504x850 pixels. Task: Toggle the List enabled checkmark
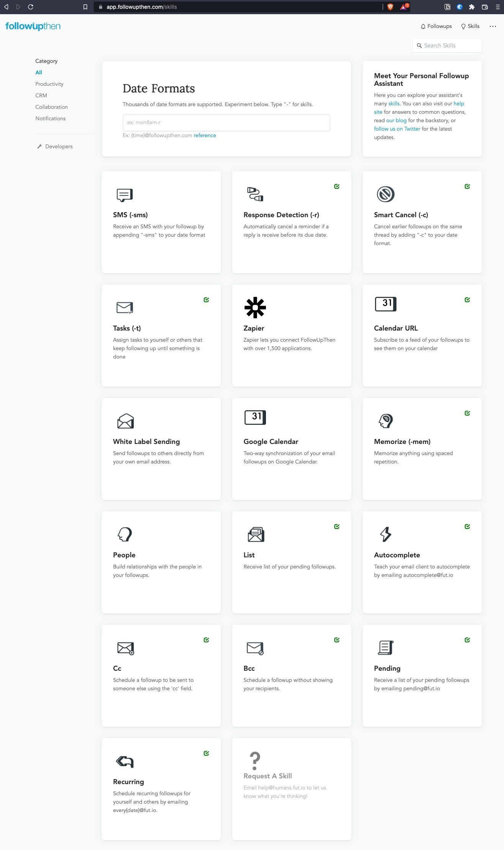tap(337, 527)
